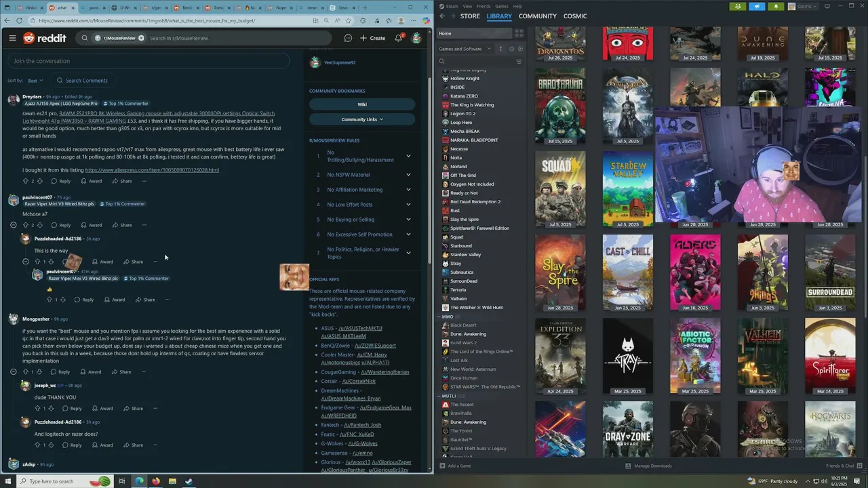Downvote 'And logitech or razer does?' comment
868x488 pixels.
click(51, 445)
